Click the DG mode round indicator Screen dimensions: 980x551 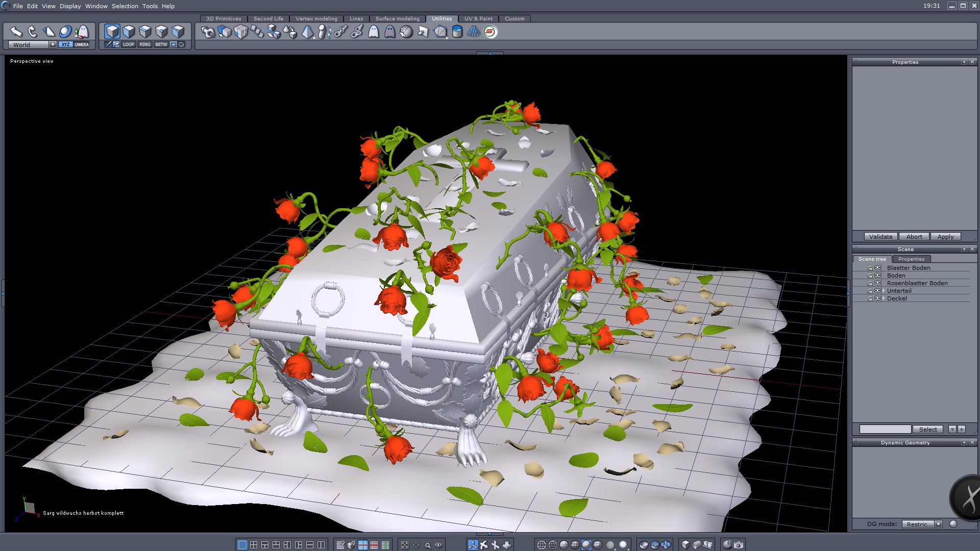point(953,524)
